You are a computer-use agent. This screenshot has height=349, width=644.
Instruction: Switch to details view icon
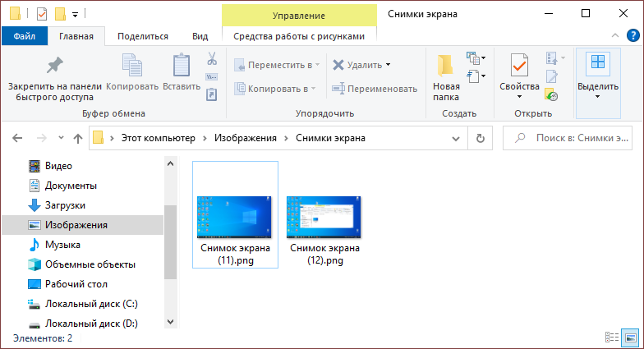pos(611,338)
